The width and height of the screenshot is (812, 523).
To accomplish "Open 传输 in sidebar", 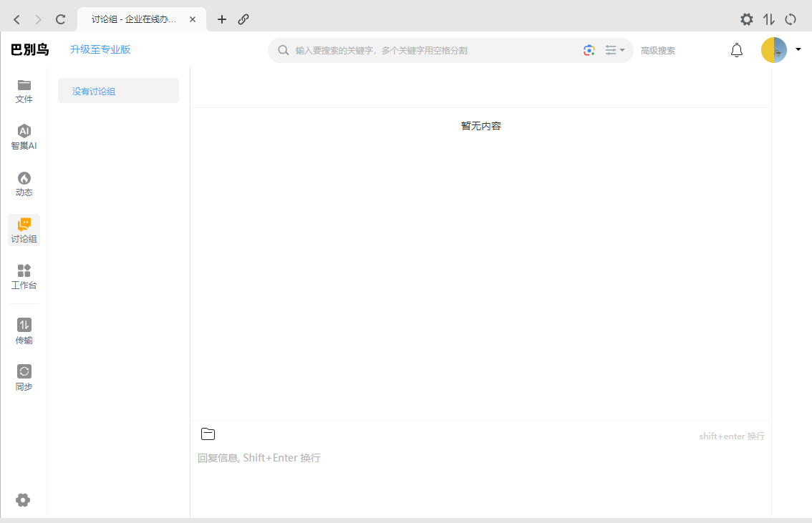I will [24, 331].
